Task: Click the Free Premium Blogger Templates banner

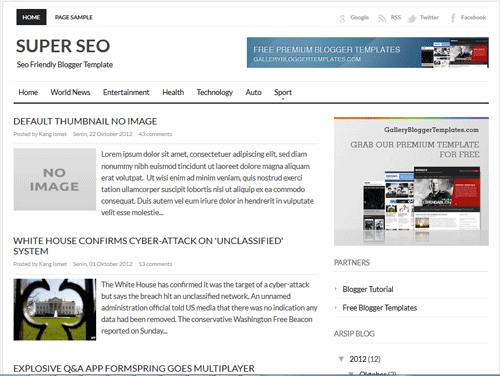Action: 368,53
